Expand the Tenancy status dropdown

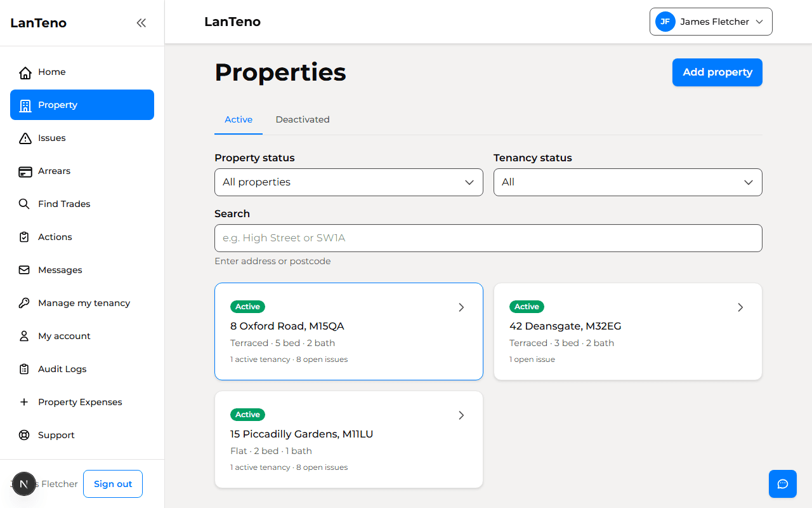(628, 182)
